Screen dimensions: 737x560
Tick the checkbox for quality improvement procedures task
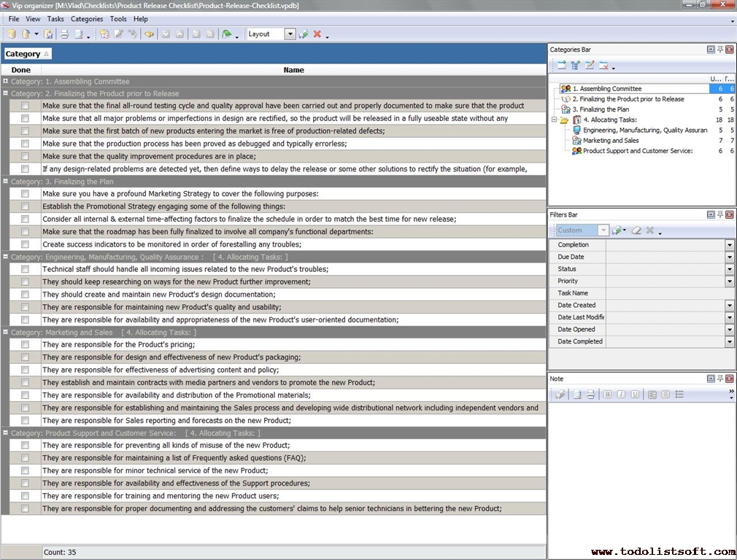pyautogui.click(x=25, y=156)
